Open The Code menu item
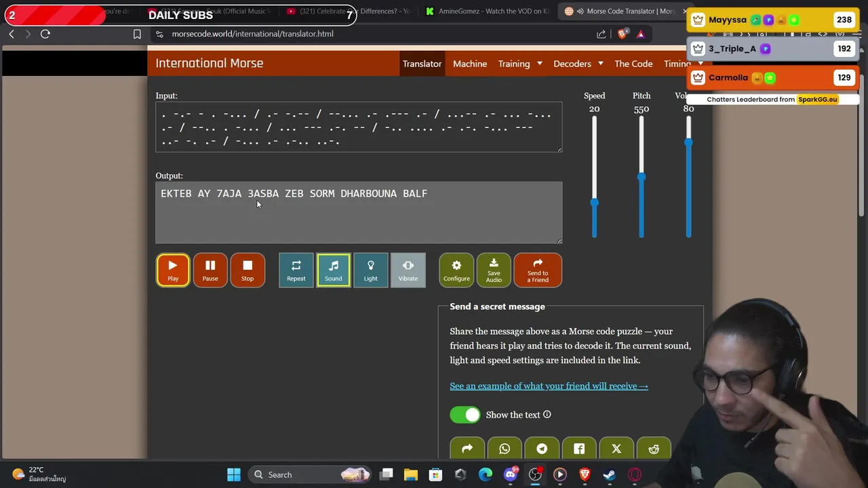Screen dimensions: 868x488 (x=633, y=64)
